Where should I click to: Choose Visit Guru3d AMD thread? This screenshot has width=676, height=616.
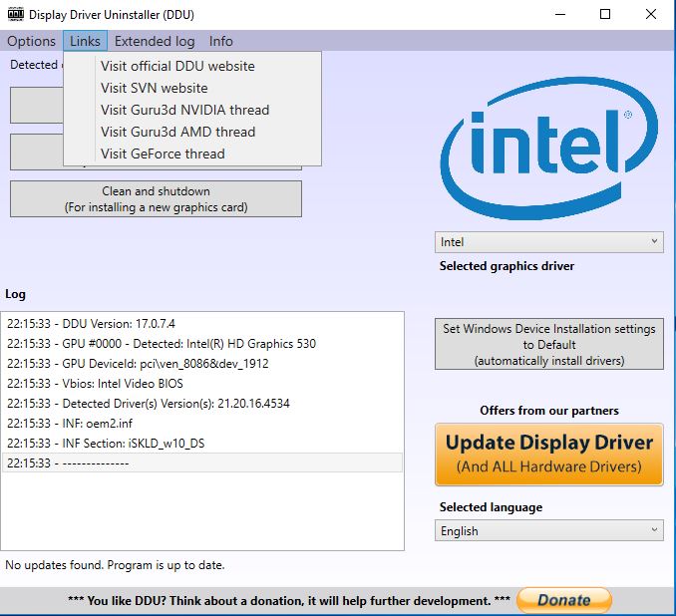(x=192, y=132)
